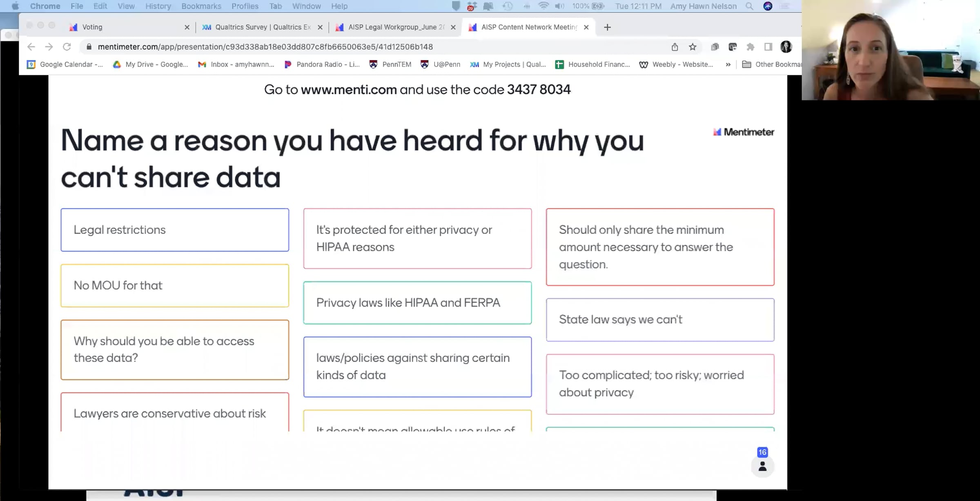Open the Other Bookmarks folder
Viewport: 980px width, 501px height.
771,65
